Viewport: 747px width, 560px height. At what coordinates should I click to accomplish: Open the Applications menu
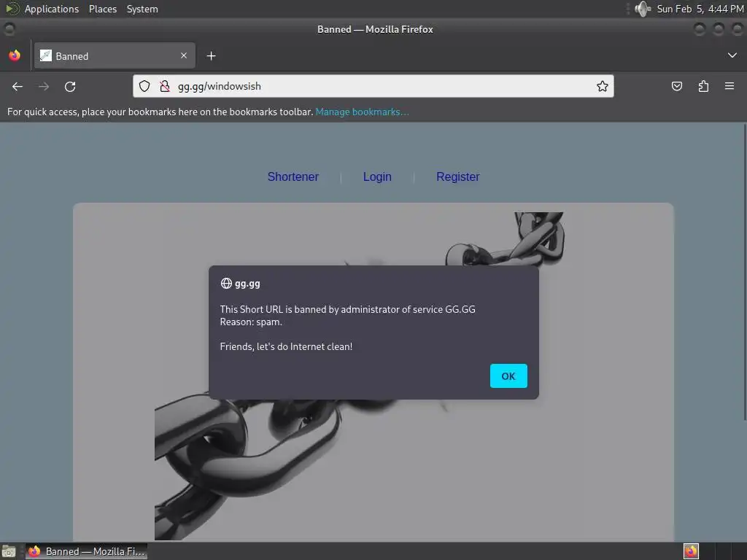tap(52, 9)
